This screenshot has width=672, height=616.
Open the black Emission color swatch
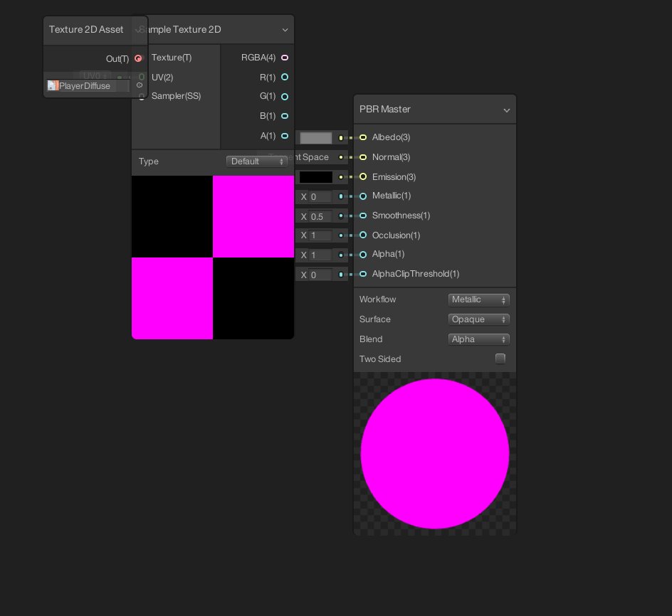[316, 177]
